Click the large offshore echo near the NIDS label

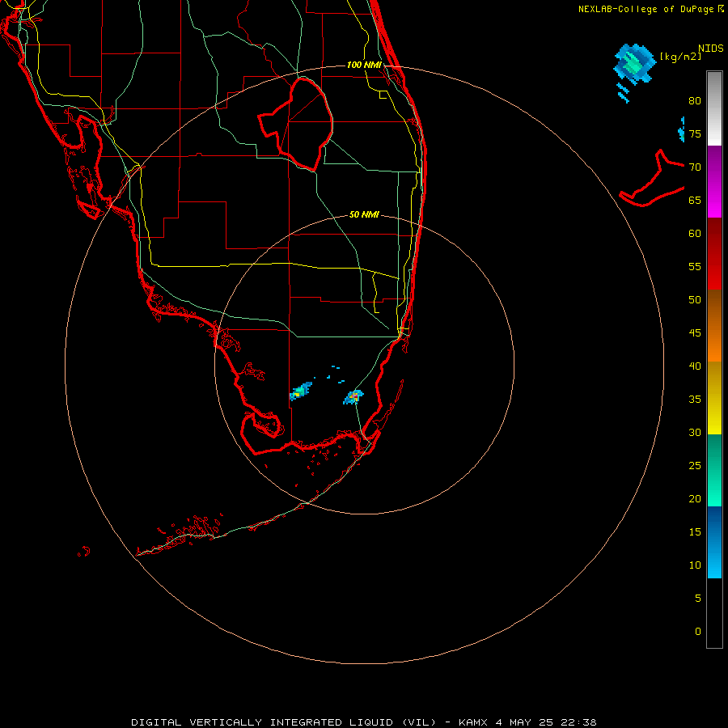point(634,64)
